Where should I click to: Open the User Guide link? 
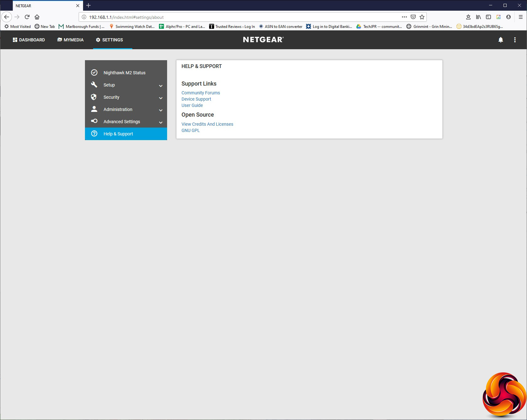click(192, 105)
